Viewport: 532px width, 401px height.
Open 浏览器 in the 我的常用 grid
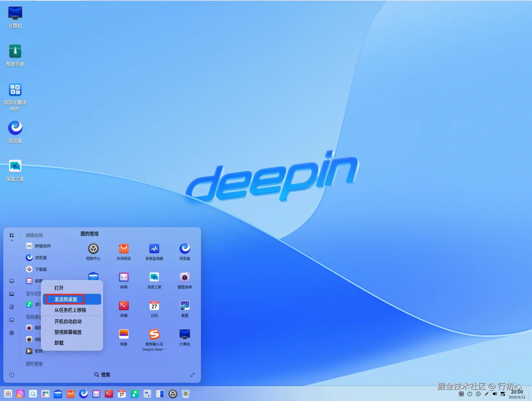click(185, 252)
